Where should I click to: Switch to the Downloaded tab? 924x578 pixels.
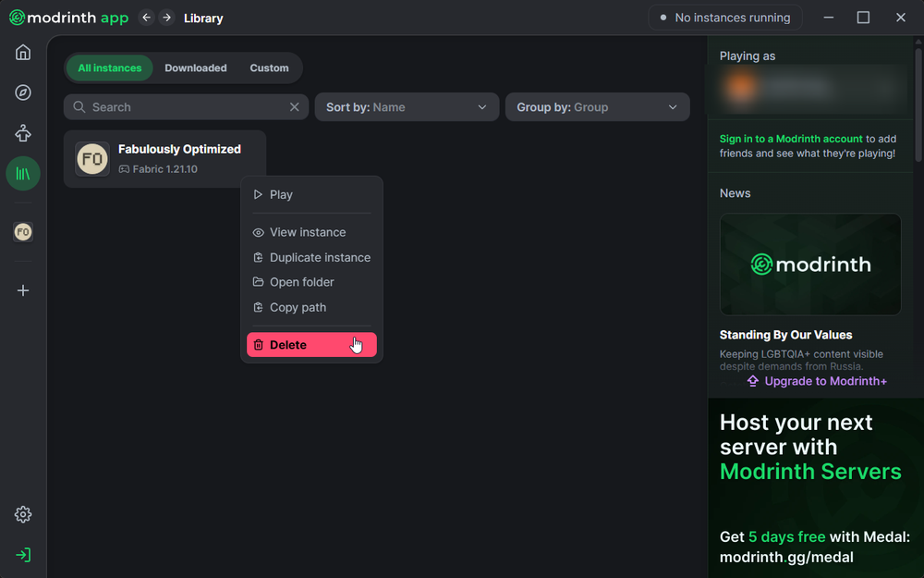tap(196, 68)
